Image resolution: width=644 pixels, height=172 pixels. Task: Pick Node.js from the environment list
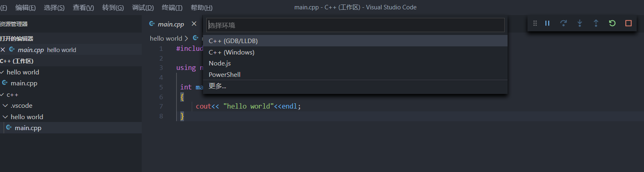[220, 63]
